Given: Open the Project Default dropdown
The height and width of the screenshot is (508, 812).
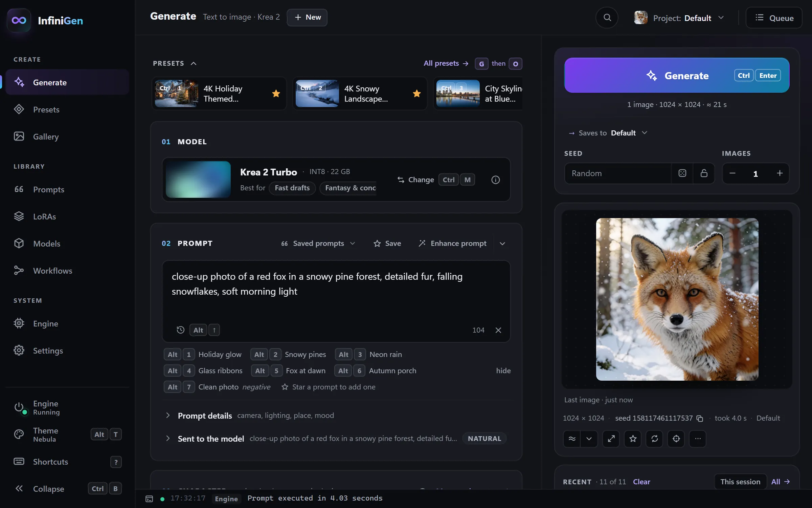Looking at the screenshot, I should (679, 18).
